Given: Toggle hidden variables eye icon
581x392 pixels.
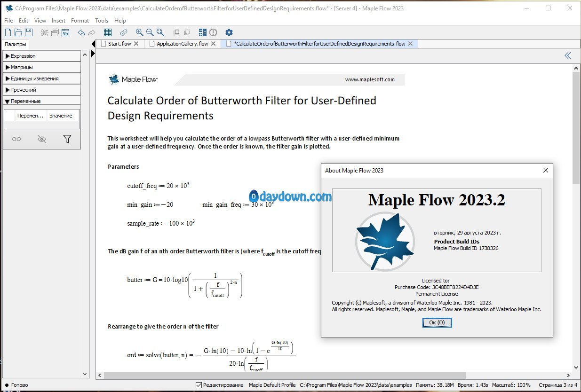Looking at the screenshot, I should coord(42,139).
